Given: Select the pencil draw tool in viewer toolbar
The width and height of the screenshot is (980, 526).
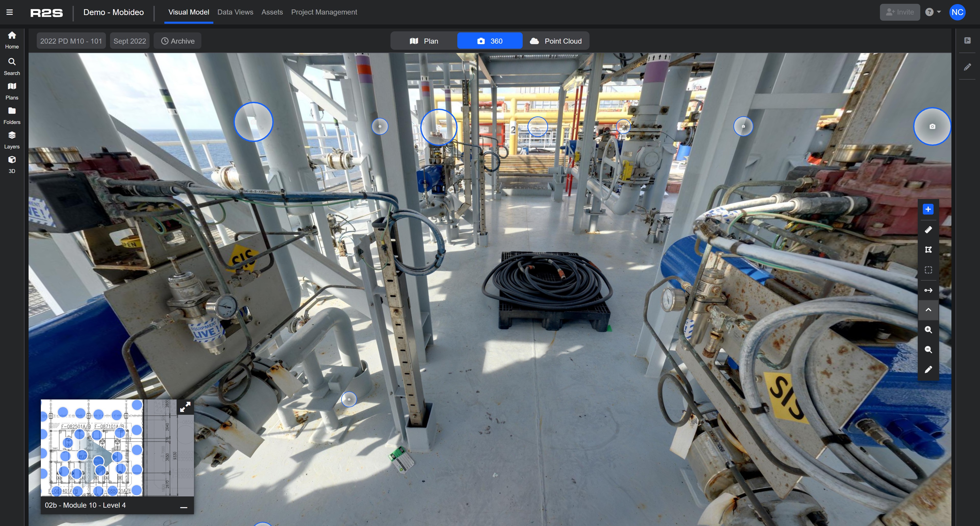Looking at the screenshot, I should pyautogui.click(x=928, y=370).
